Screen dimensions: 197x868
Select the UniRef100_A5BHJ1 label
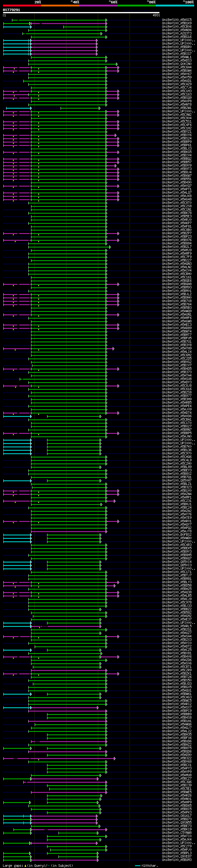coord(177,504)
